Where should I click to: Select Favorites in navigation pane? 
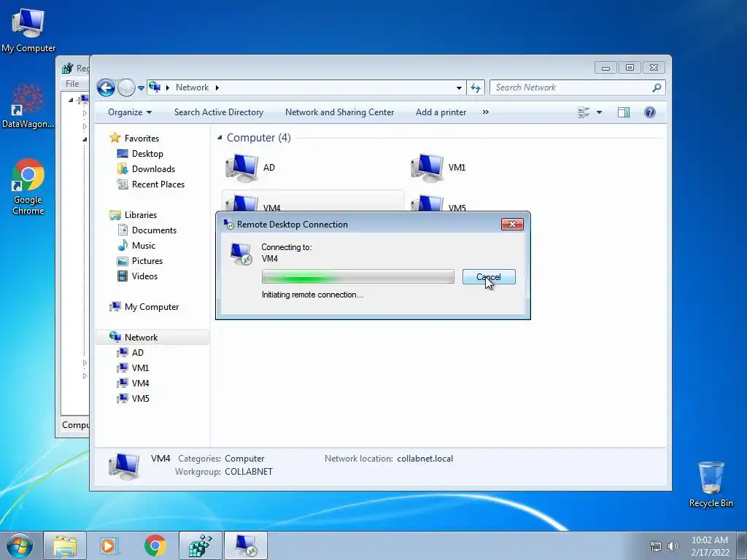(142, 138)
